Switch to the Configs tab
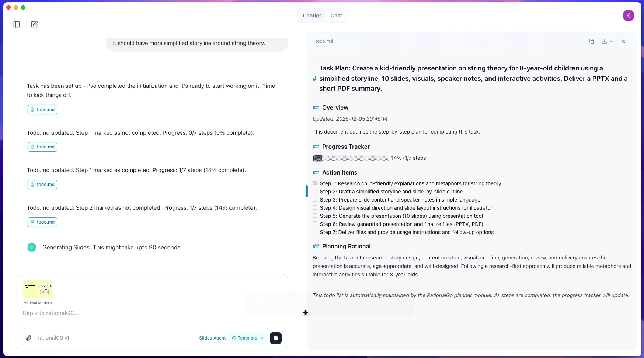The width and height of the screenshot is (644, 358). pos(312,16)
